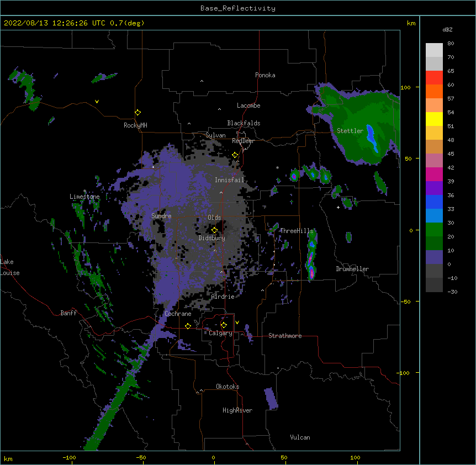This screenshot has height=465, width=476.
Task: Click the asterisk marker above Limestone label
Action: coord(84,191)
